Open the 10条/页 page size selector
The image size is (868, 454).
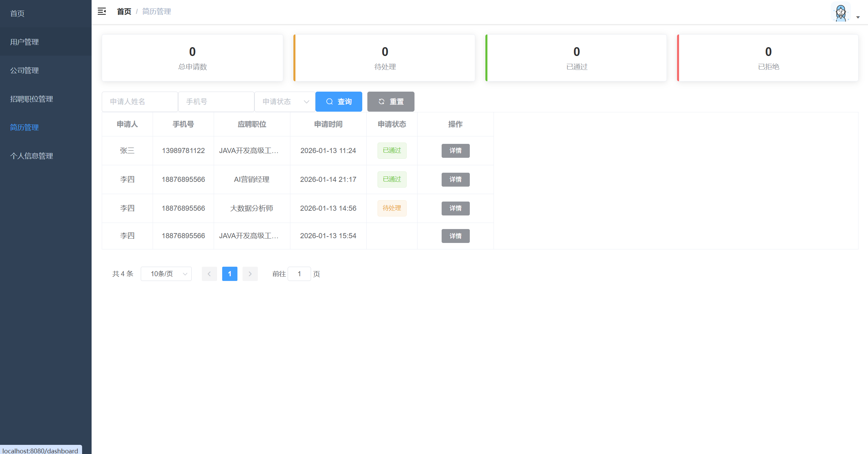[166, 274]
